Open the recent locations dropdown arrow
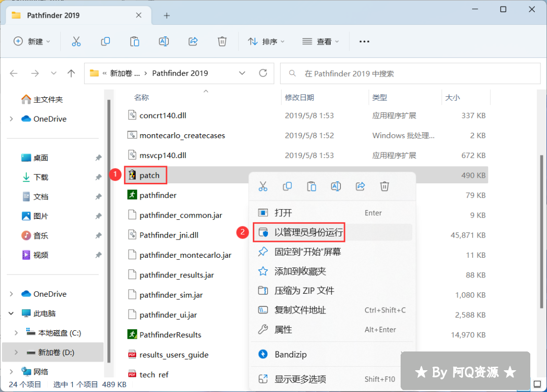The width and height of the screenshot is (547, 392). point(53,73)
